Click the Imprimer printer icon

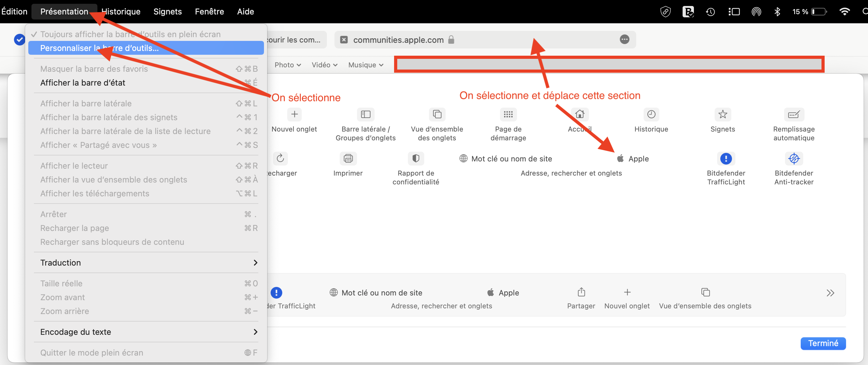(x=348, y=158)
